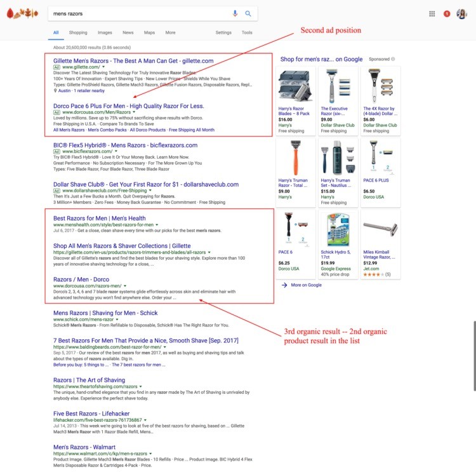Screen dimensions: 476x472
Task: Switch to the Images tab
Action: tap(105, 32)
